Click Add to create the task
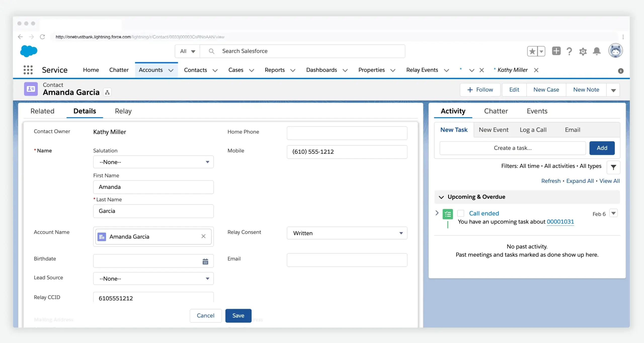 tap(602, 148)
